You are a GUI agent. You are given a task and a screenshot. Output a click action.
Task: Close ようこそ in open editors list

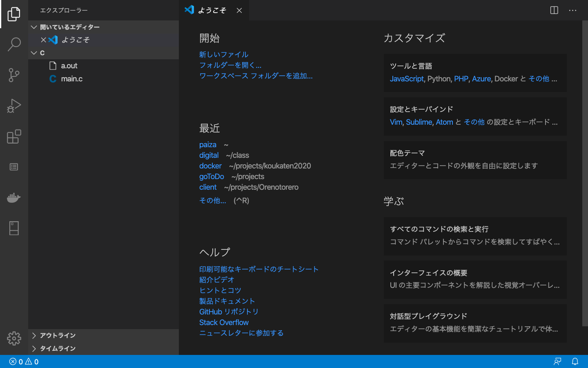click(43, 40)
